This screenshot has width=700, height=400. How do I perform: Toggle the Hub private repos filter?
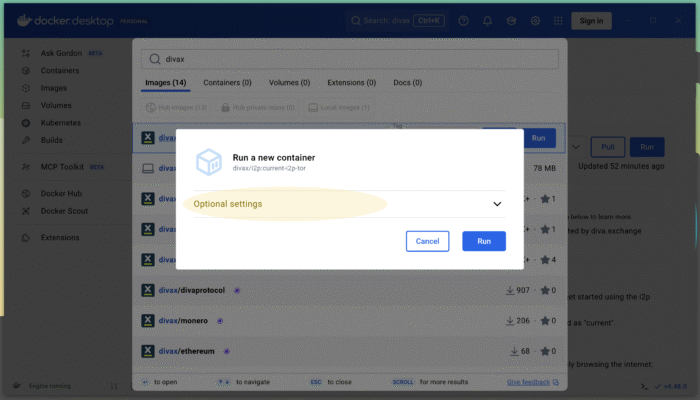pos(258,107)
